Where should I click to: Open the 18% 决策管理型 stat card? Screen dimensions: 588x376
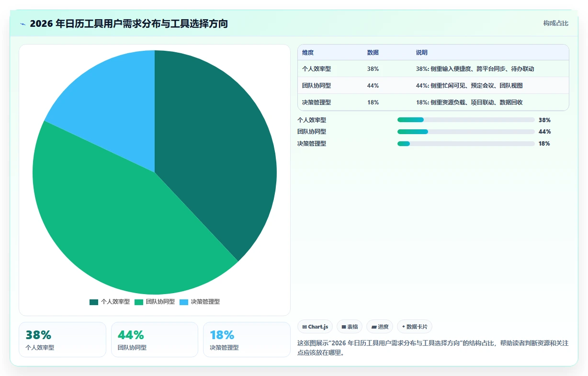[247, 340]
